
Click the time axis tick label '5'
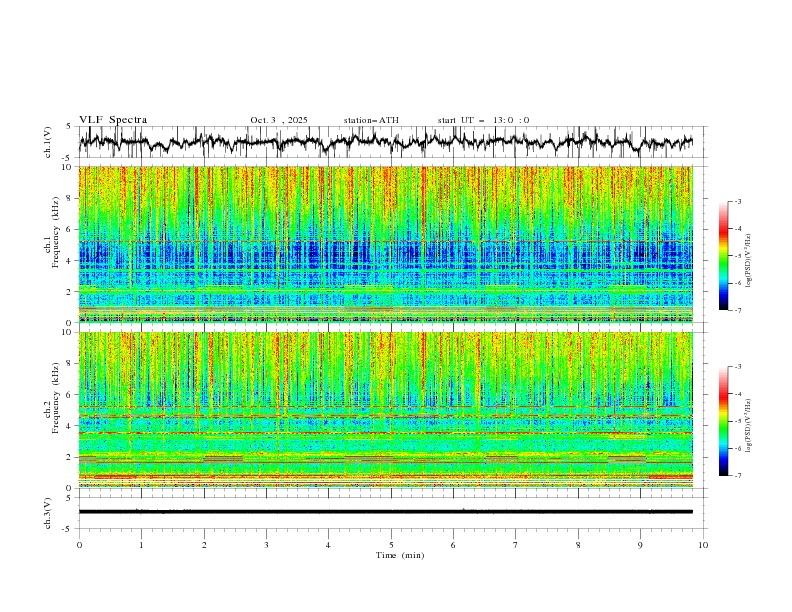(x=391, y=545)
